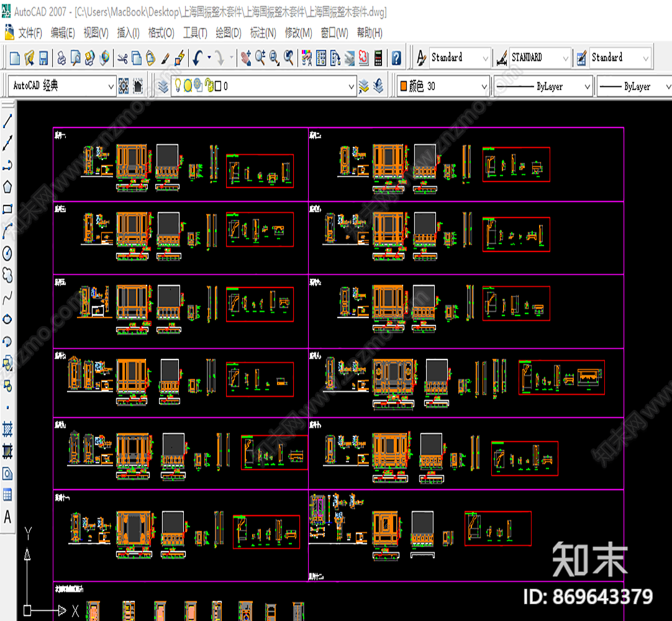Viewport: 672px width, 621px height.
Task: Click the Save button on the toolbar
Action: coord(45,58)
